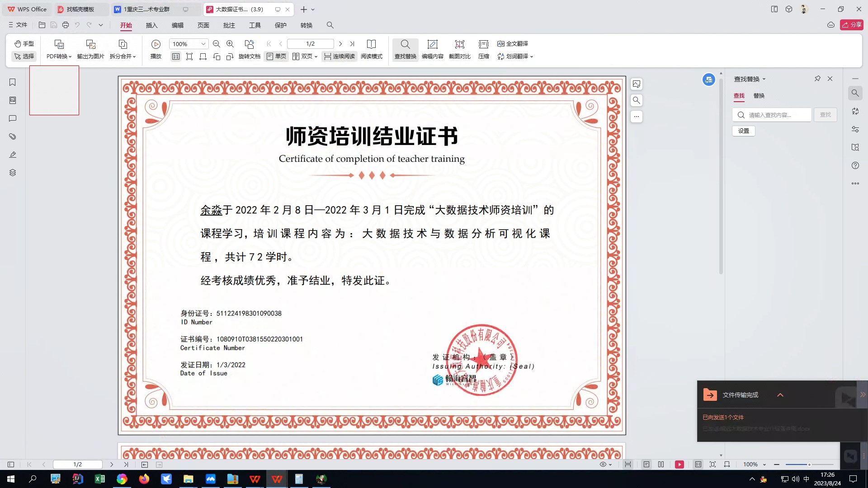Expand the 100% zoom level dropdown
The image size is (868, 488).
[203, 44]
